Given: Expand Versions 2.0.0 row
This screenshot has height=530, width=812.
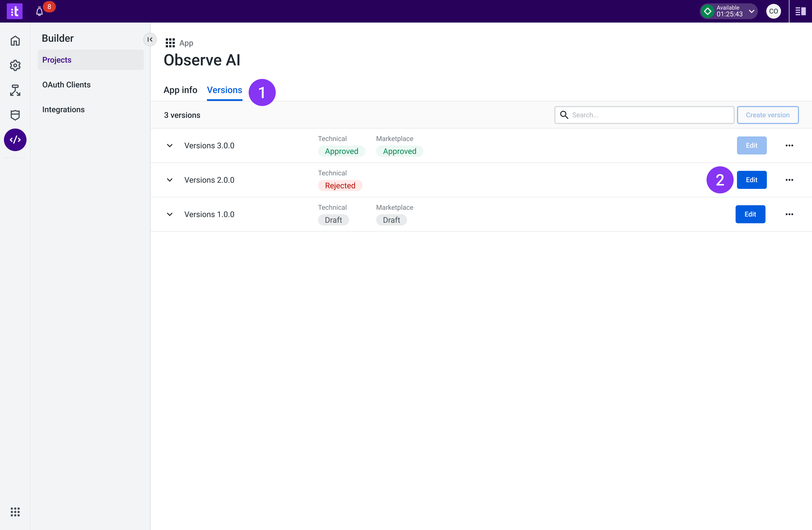Looking at the screenshot, I should [169, 180].
